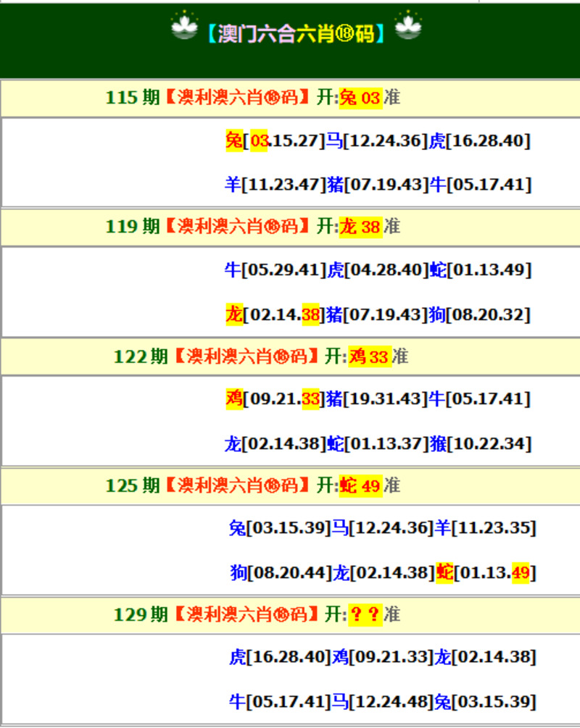The image size is (580, 728).
Task: Click the entry 蛇[01.13.37]
Action: 378,444
